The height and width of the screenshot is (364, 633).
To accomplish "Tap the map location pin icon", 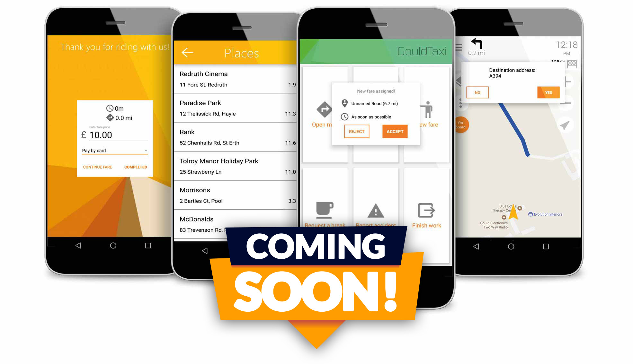I will click(345, 103).
